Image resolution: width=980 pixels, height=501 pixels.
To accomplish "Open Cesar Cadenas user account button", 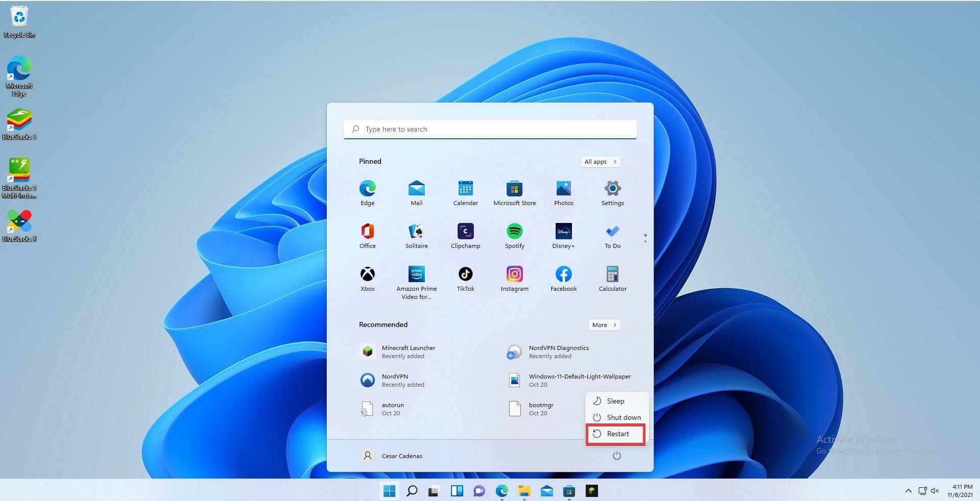I will point(392,456).
